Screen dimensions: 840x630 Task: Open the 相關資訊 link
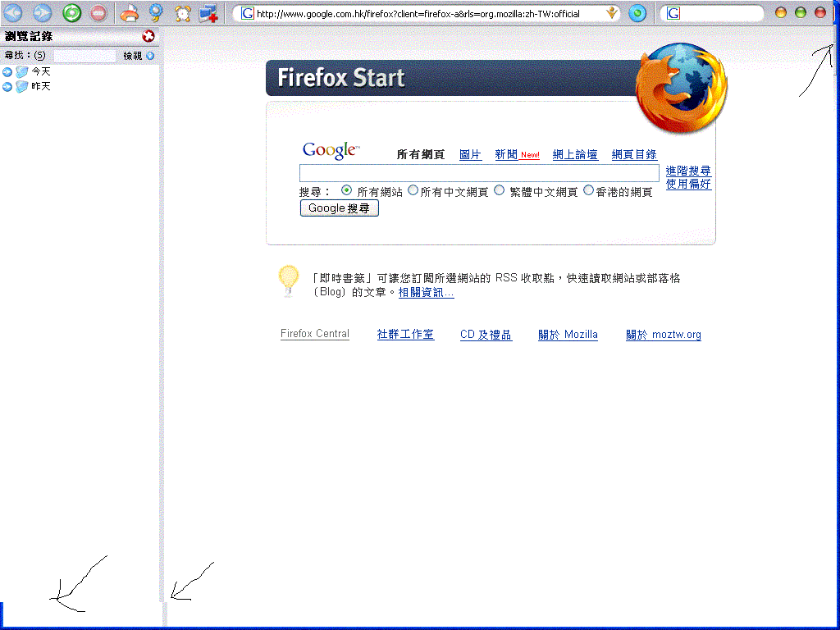pos(427,293)
